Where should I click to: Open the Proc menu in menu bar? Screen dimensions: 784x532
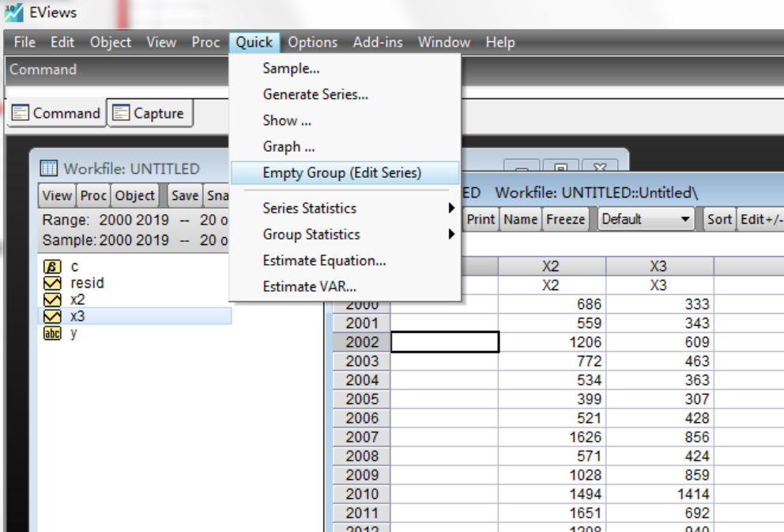click(205, 43)
